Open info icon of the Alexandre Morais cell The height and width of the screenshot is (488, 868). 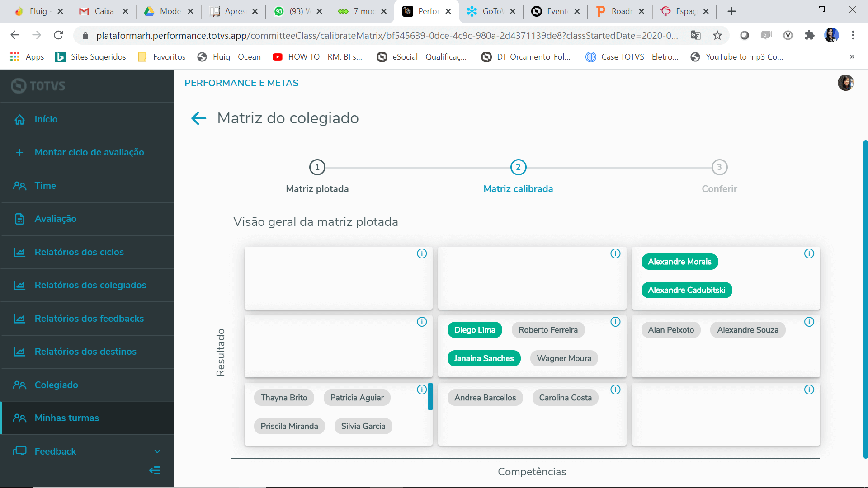click(809, 253)
